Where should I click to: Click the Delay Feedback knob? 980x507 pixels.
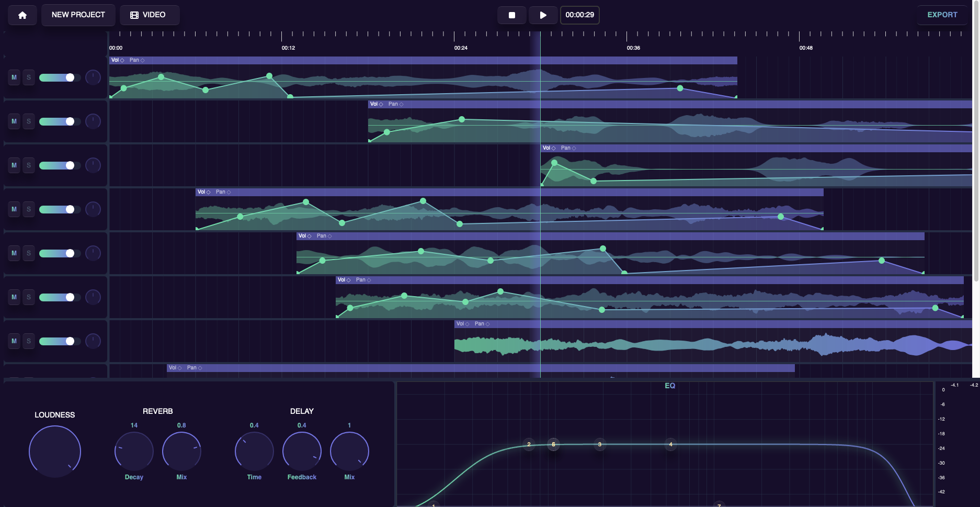(302, 451)
